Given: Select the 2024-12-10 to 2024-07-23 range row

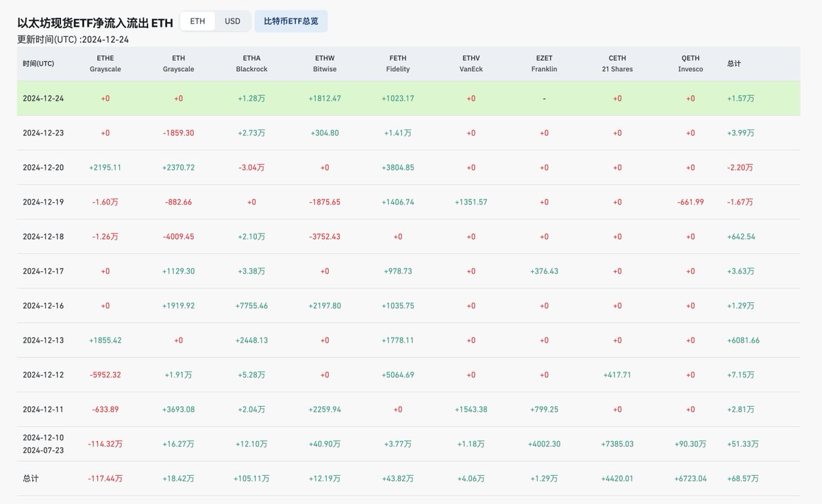Looking at the screenshot, I should pyautogui.click(x=409, y=444).
